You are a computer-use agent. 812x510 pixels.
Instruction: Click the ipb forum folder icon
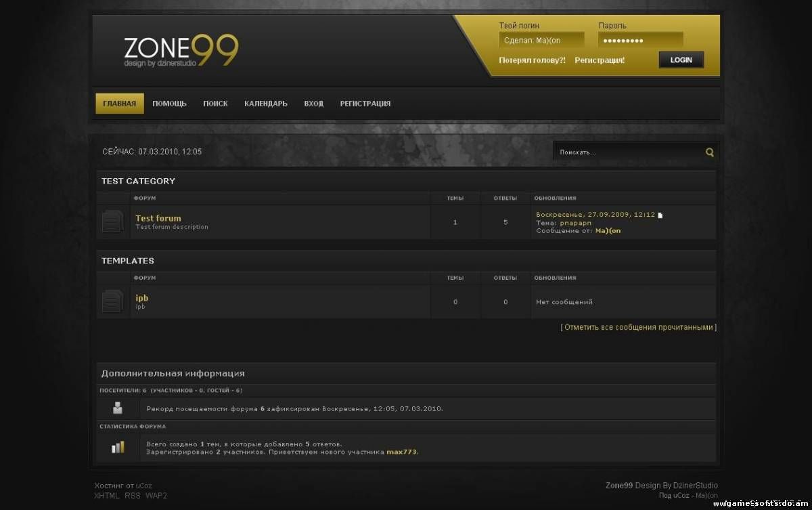112,301
